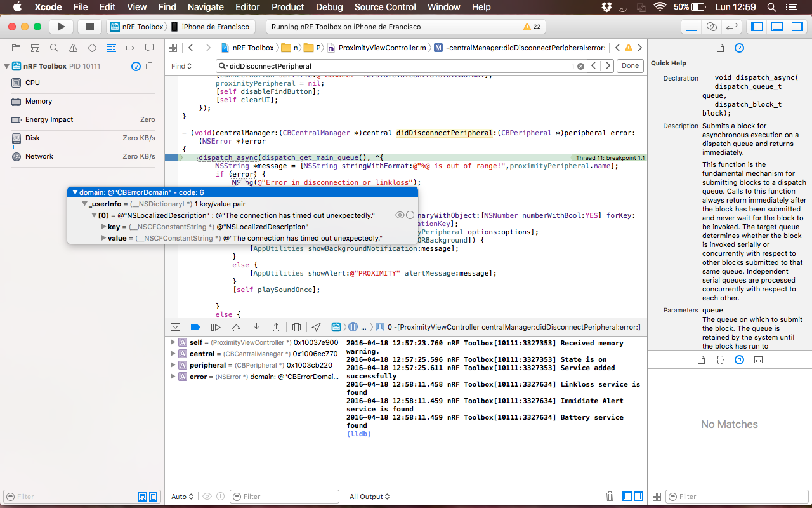Image resolution: width=812 pixels, height=508 pixels.
Task: Show the File inspector
Action: click(x=720, y=48)
